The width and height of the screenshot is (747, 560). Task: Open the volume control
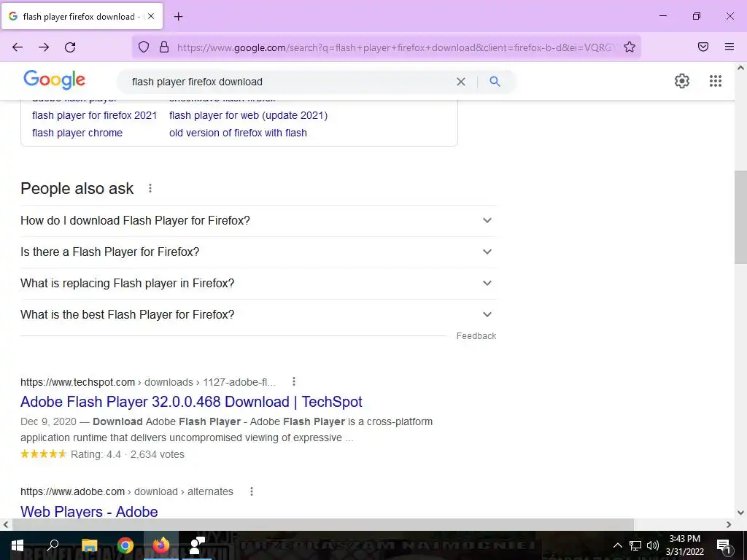(653, 545)
